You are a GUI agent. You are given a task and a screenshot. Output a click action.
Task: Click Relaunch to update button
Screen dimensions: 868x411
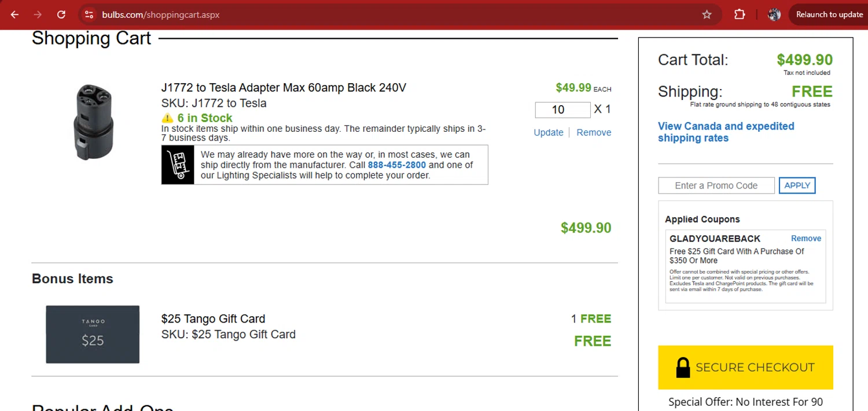pos(829,14)
